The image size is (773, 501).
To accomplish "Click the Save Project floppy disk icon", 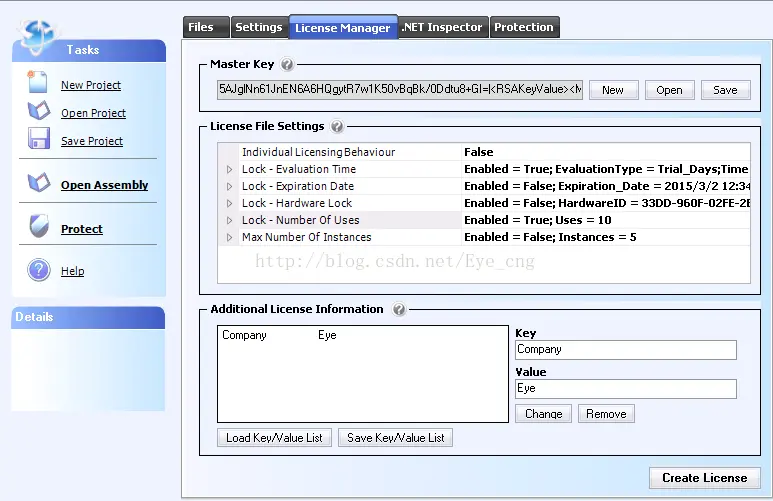I will coord(39,138).
